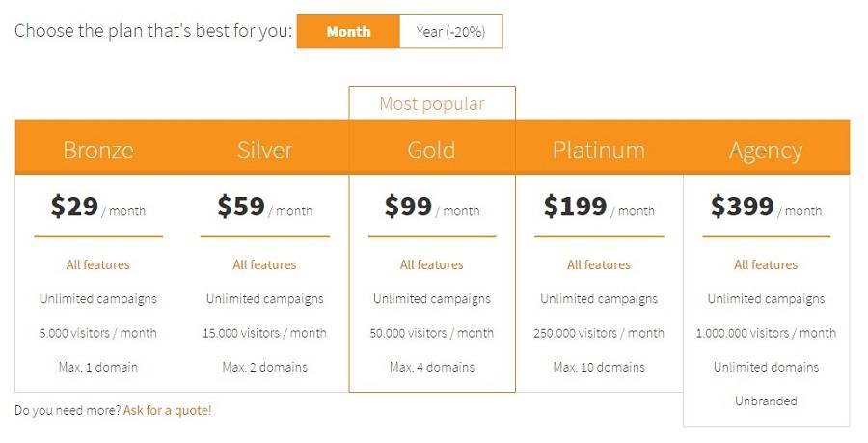Click the $399 / month Agency price
This screenshot has height=443, width=868.
(x=766, y=207)
